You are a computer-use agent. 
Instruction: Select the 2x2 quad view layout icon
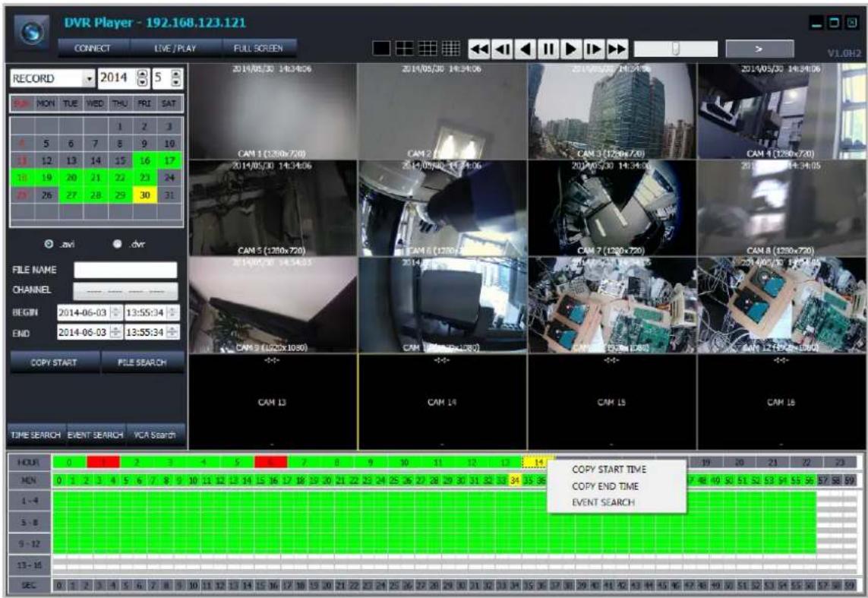coord(405,49)
